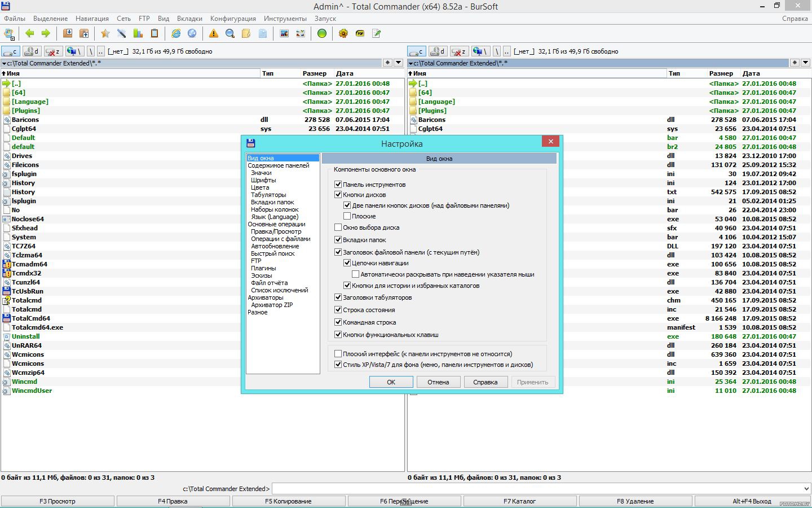
Task: Open right panel directory history dropdown arrow button
Action: coord(805,63)
